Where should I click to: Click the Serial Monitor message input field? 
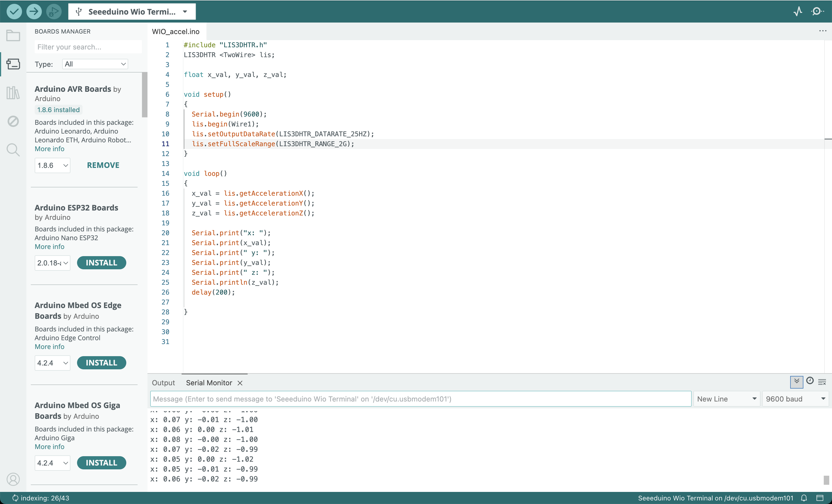click(420, 399)
